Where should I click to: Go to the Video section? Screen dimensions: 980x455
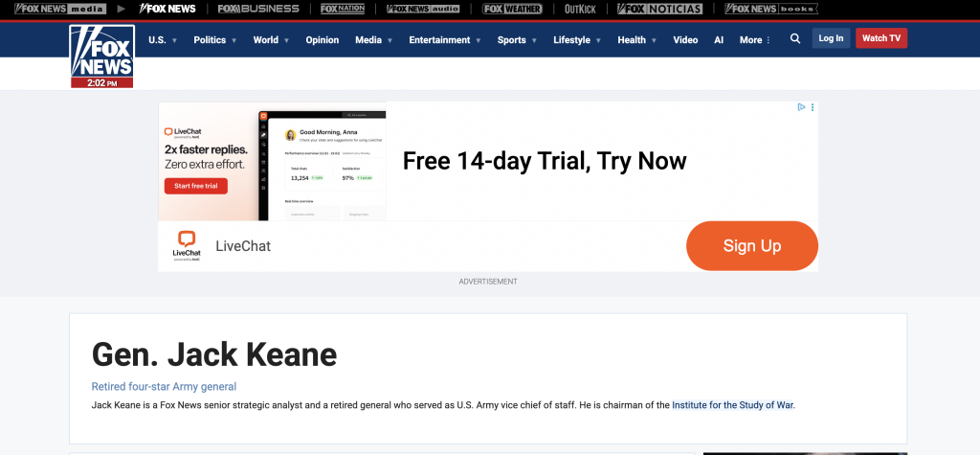(x=685, y=39)
